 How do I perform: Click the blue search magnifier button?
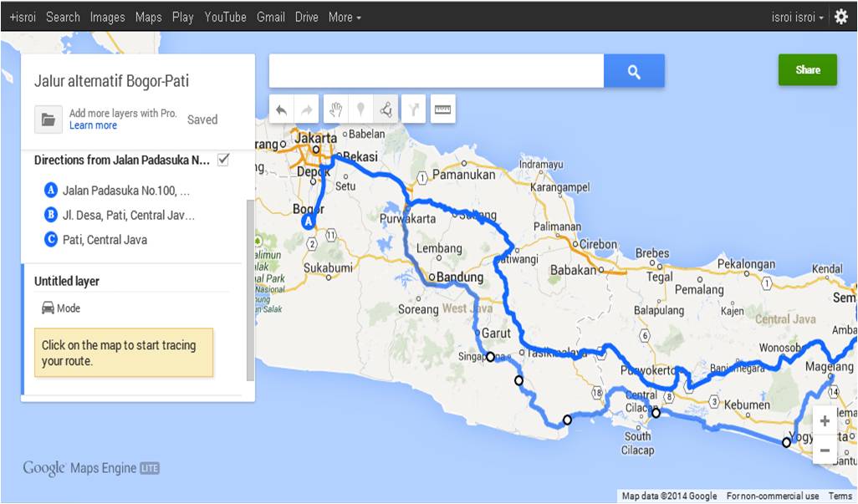634,72
